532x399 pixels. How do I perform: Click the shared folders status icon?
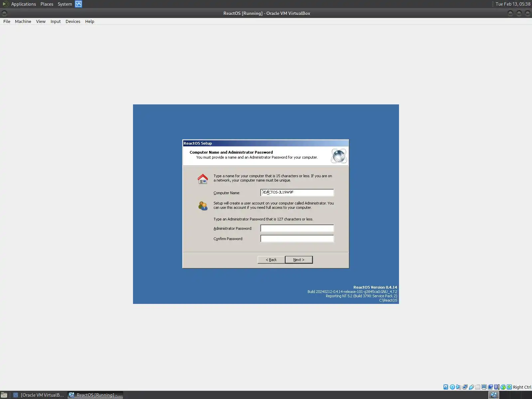tap(478, 387)
